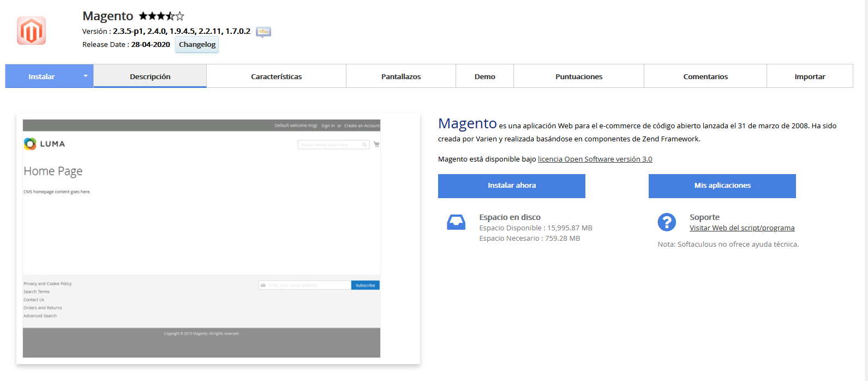Click Espacio Necesario : 759.28 MB text
The height and width of the screenshot is (381, 868).
click(x=530, y=239)
